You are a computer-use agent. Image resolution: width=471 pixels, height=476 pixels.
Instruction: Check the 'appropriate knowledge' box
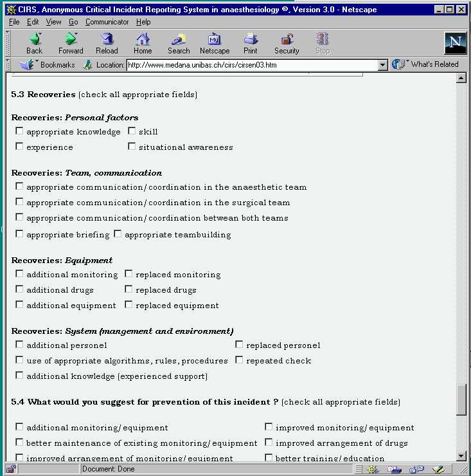(x=19, y=131)
